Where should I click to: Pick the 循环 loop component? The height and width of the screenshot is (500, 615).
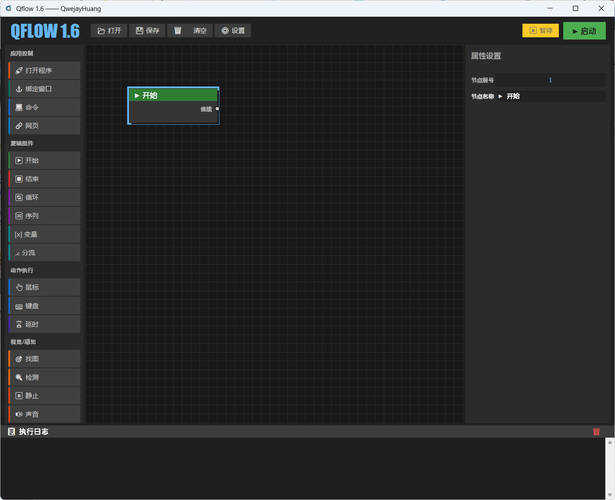point(44,197)
